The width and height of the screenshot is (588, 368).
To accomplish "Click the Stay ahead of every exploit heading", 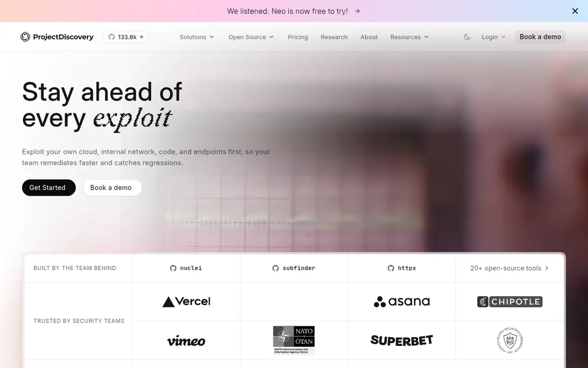I will coord(102,105).
